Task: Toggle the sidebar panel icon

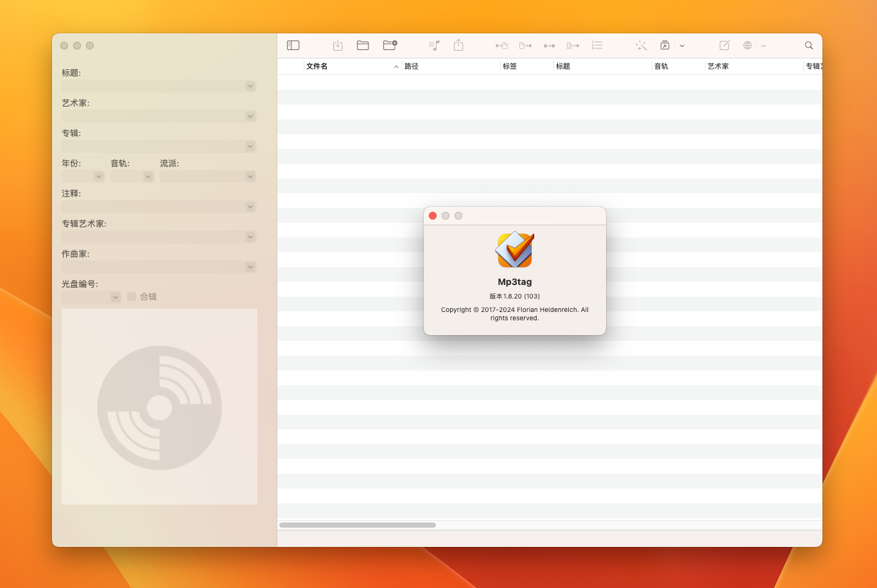Action: coord(293,46)
